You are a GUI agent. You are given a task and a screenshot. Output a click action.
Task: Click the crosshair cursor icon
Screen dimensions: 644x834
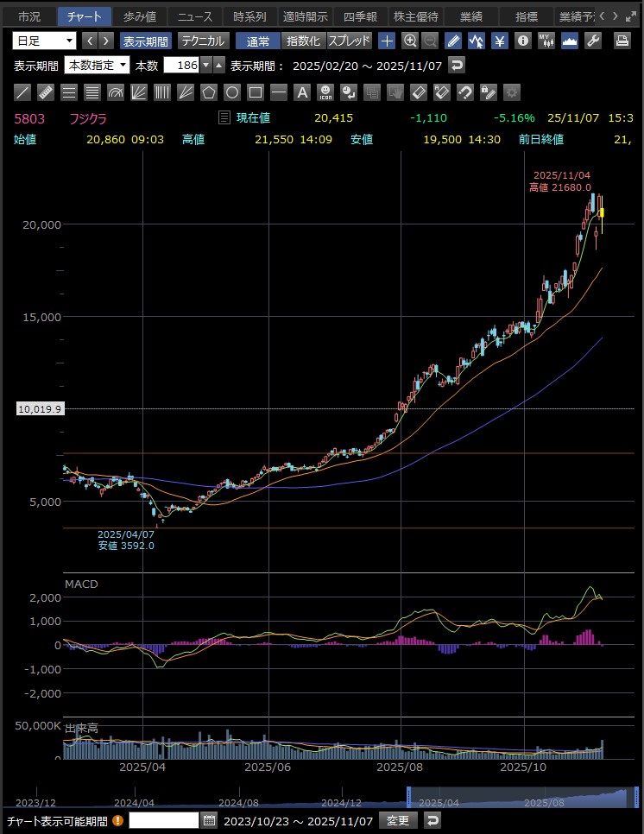click(387, 41)
